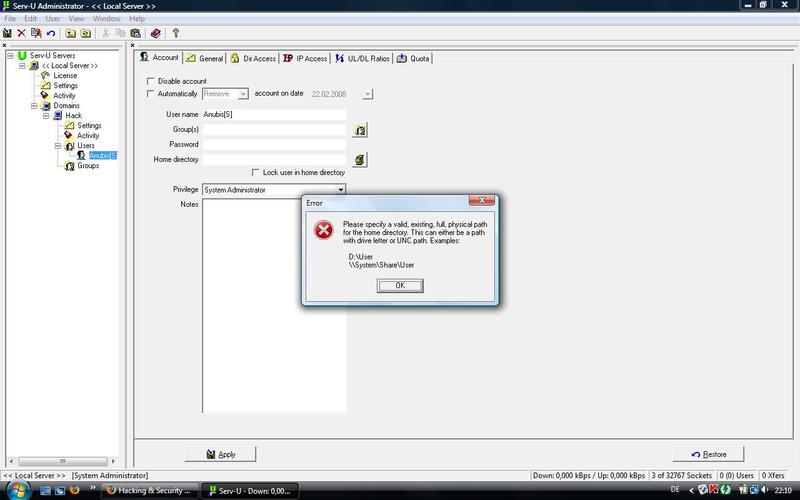This screenshot has height=500, width=800.
Task: Open the account date dropdown arrow
Action: (x=367, y=94)
